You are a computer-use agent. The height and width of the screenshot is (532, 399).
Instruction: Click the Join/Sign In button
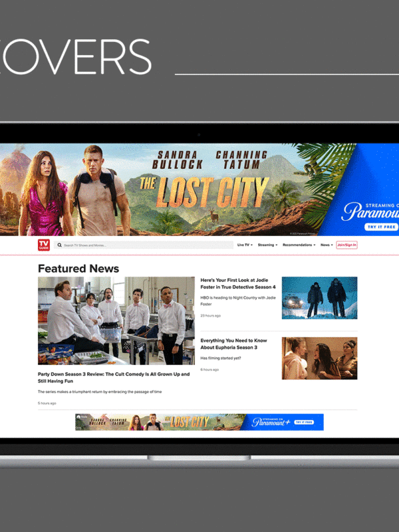[x=346, y=245]
